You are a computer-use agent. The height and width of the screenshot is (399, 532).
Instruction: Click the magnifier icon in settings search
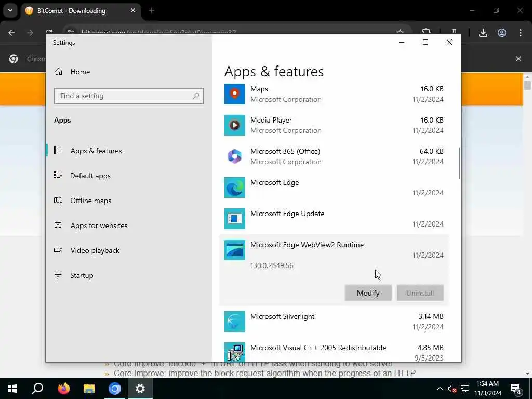(196, 96)
